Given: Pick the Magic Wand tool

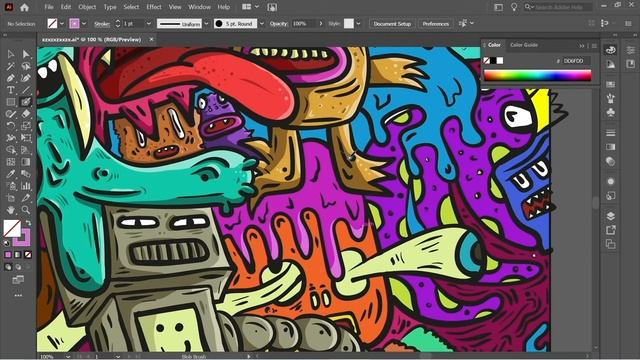Looking at the screenshot, I should point(11,66).
